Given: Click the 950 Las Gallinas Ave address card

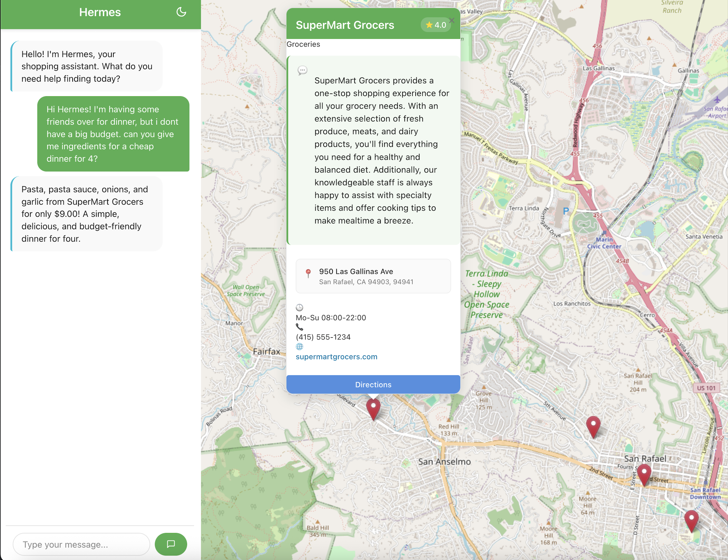Looking at the screenshot, I should click(x=373, y=276).
